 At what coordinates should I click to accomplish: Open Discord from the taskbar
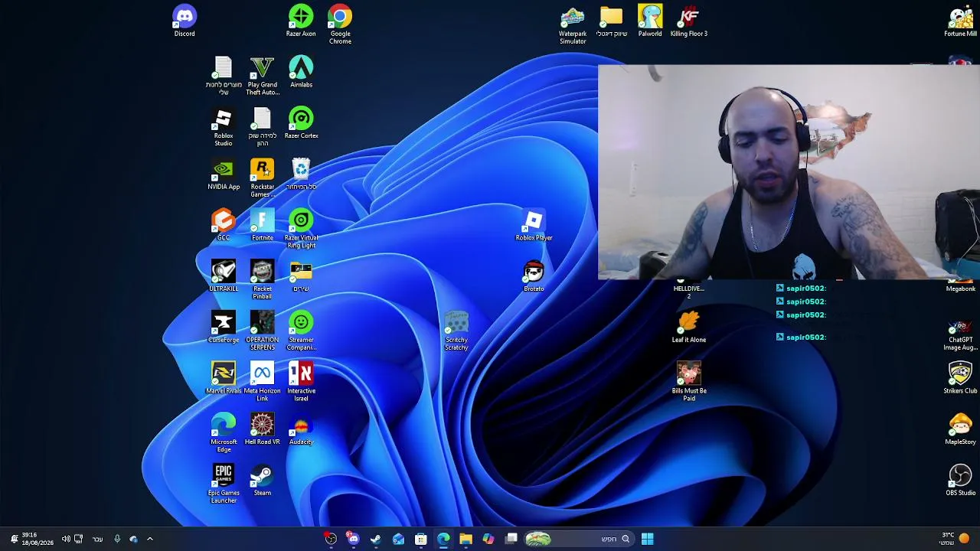(x=353, y=539)
